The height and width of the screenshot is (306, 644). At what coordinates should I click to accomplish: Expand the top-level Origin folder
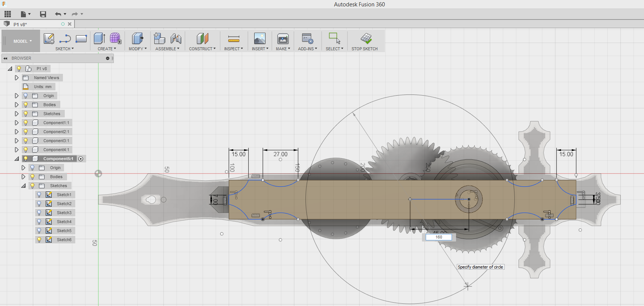[x=16, y=96]
